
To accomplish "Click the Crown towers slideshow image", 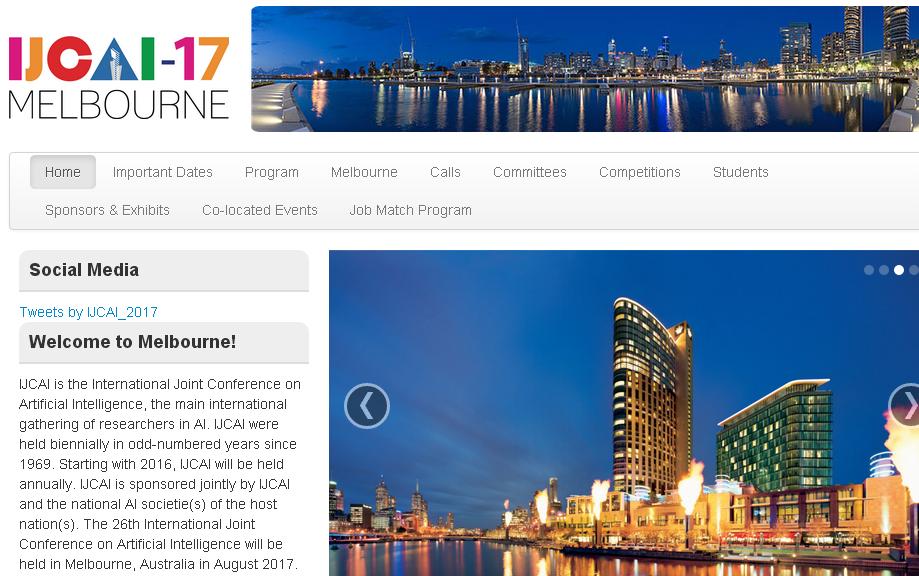I will pos(624,413).
